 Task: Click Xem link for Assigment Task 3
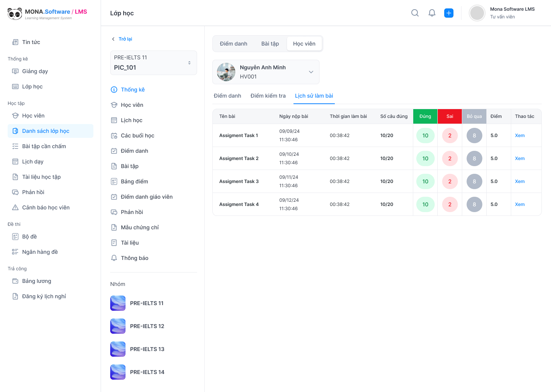pos(520,181)
